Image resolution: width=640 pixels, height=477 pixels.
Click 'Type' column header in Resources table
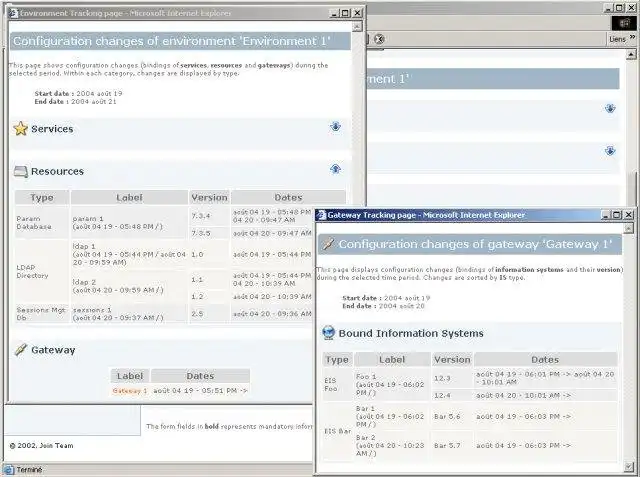42,197
